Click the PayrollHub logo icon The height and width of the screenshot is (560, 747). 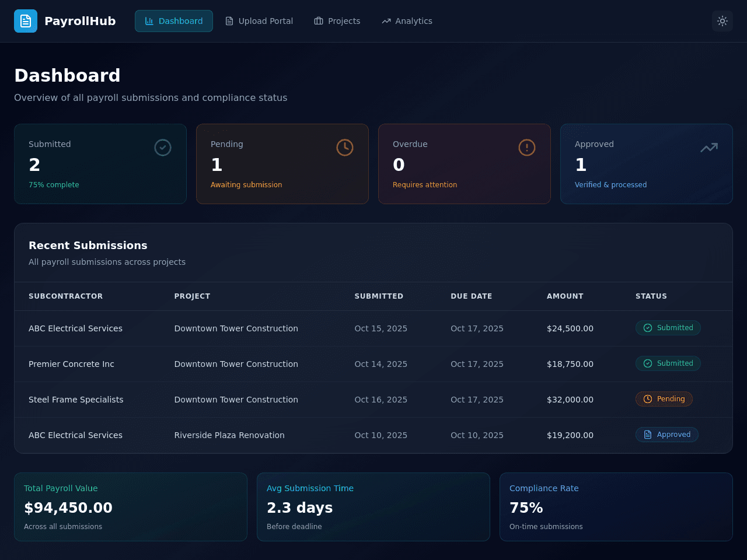point(26,21)
